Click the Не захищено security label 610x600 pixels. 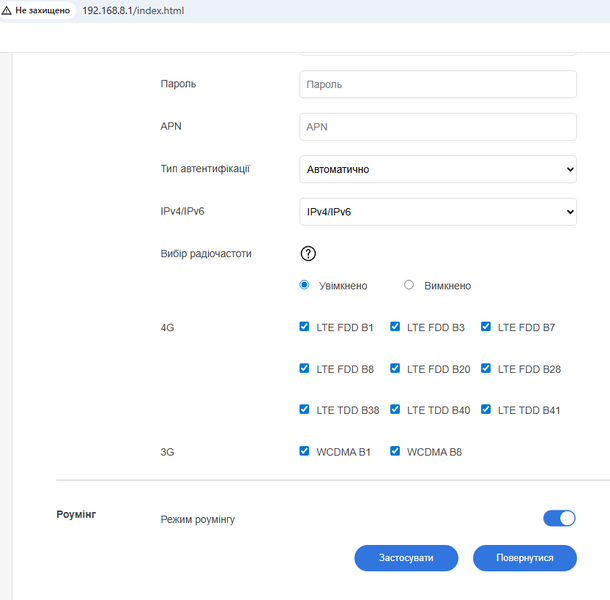(x=43, y=11)
